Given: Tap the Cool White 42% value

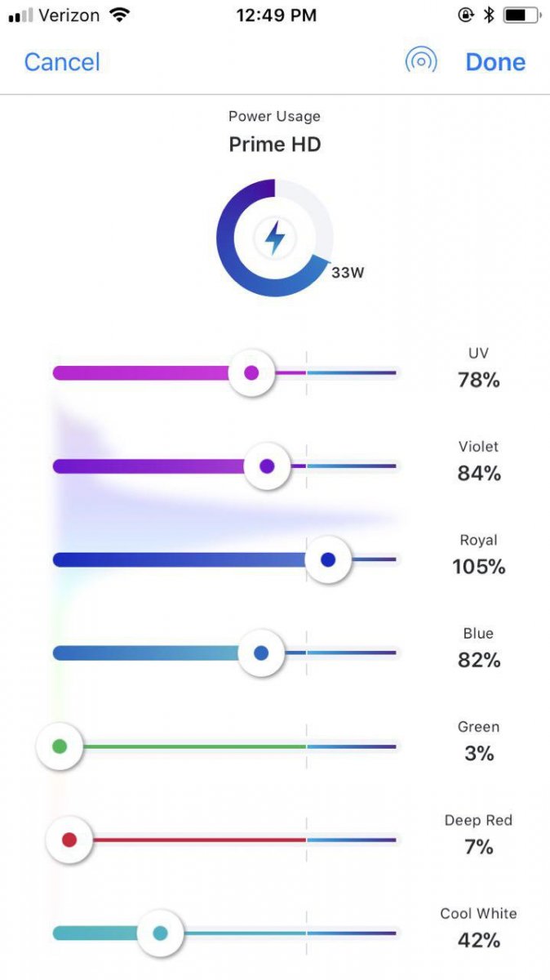Looking at the screenshot, I should [479, 941].
